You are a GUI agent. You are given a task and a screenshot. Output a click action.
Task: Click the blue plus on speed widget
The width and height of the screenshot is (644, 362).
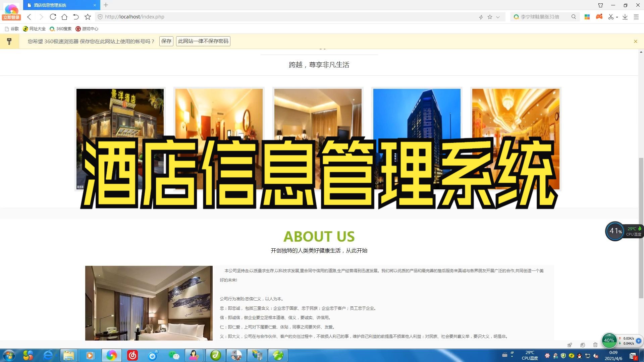tap(639, 341)
